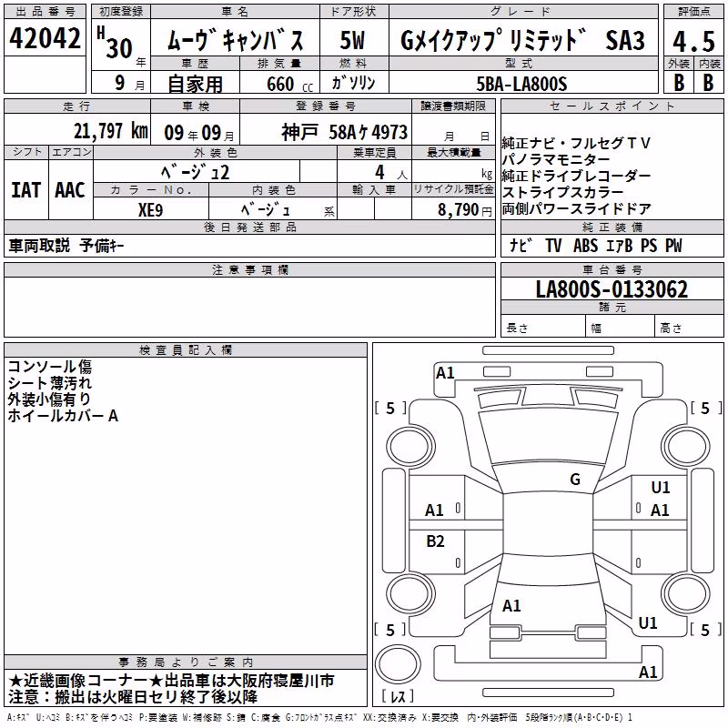
Task: Select the パノラマモニター sales point line
Action: (x=556, y=159)
